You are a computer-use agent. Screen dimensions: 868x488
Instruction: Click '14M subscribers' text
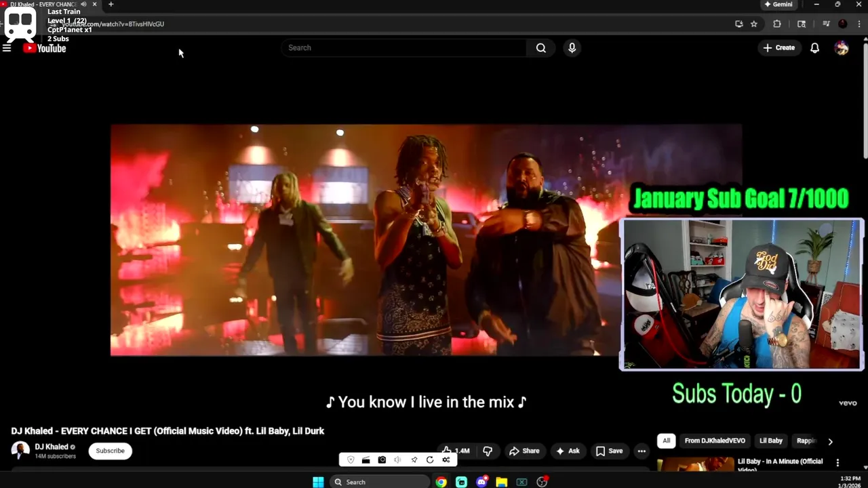coord(56,456)
